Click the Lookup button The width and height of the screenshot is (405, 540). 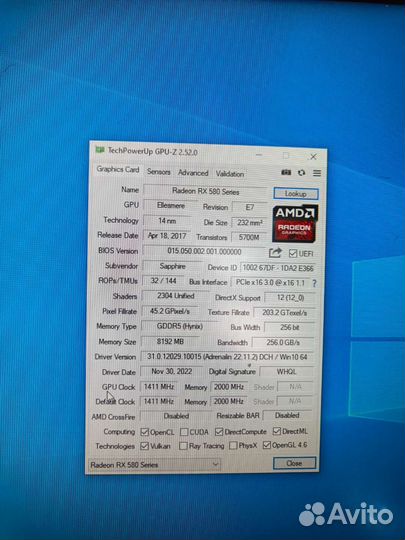296,194
